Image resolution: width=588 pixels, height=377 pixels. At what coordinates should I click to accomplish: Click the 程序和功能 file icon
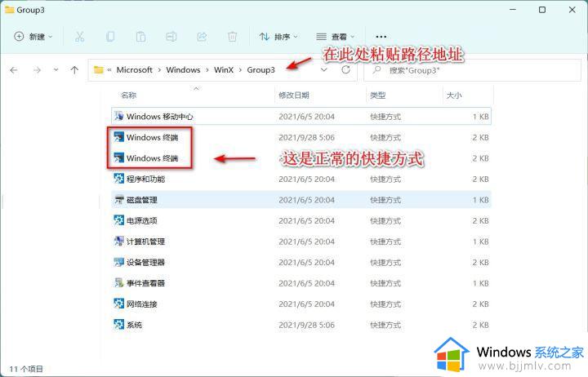(x=119, y=179)
